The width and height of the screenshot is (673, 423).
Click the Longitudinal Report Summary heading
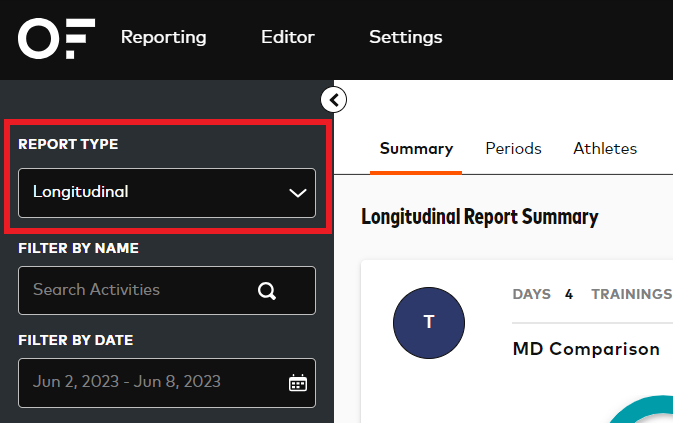[x=480, y=217]
